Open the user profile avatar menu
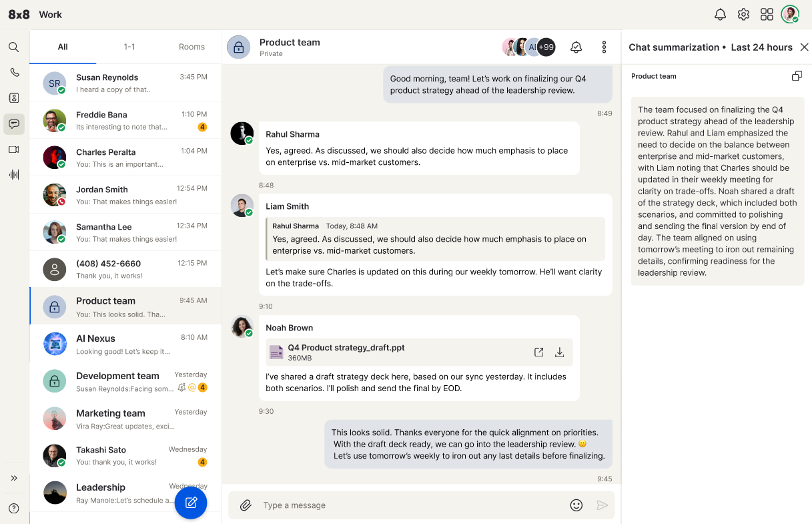The height and width of the screenshot is (524, 812). click(x=791, y=15)
